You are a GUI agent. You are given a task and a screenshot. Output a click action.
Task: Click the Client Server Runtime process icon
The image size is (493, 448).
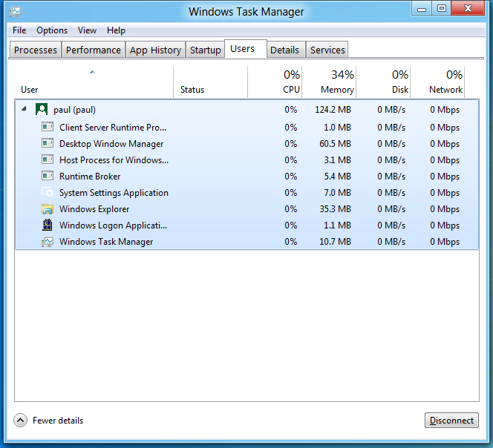pyautogui.click(x=48, y=127)
